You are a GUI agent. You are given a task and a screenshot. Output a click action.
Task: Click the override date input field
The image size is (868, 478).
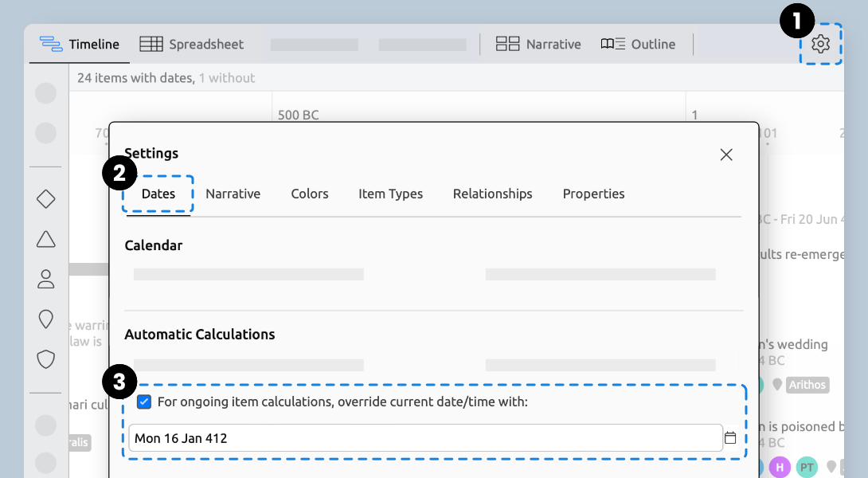(x=425, y=438)
